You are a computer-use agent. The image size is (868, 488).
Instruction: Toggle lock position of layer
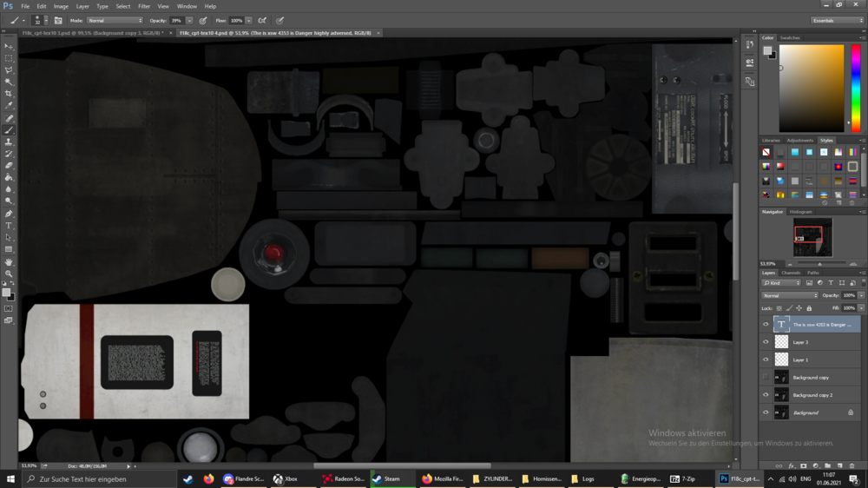[799, 308]
